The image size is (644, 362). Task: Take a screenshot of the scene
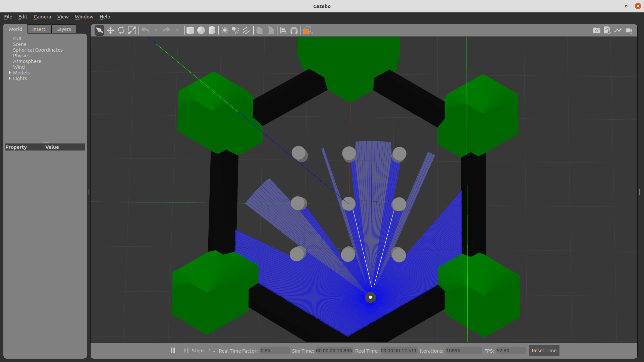[x=597, y=30]
